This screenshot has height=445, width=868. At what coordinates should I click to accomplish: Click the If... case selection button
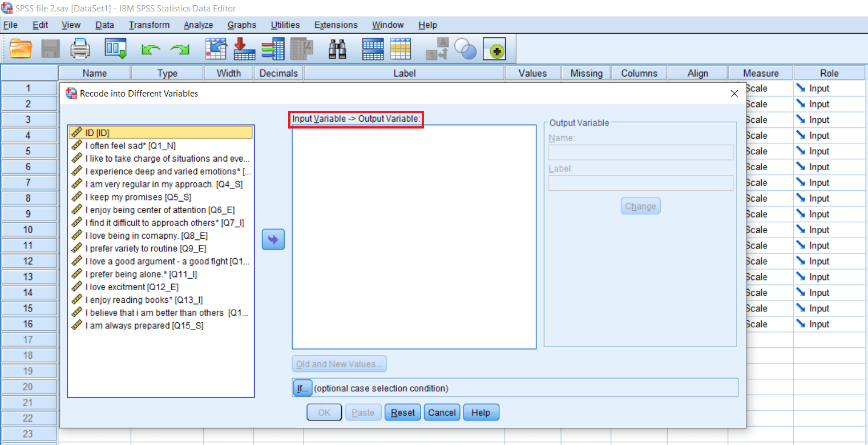(x=302, y=388)
